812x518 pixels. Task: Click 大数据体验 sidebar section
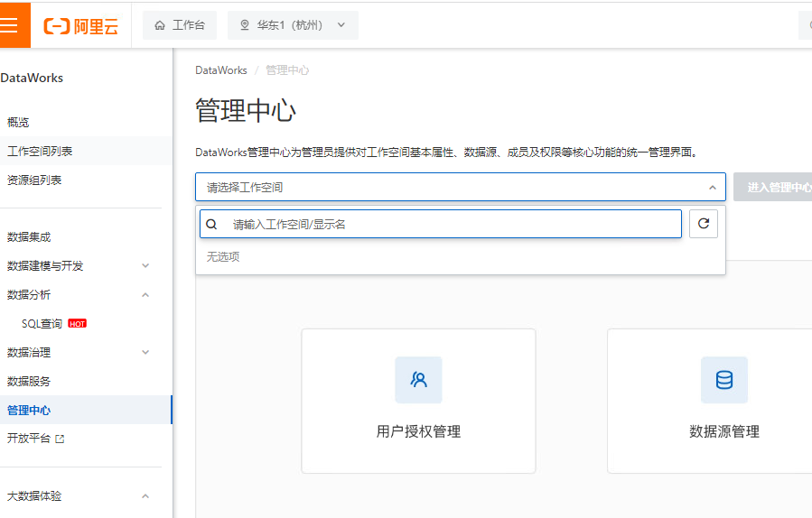click(x=34, y=495)
